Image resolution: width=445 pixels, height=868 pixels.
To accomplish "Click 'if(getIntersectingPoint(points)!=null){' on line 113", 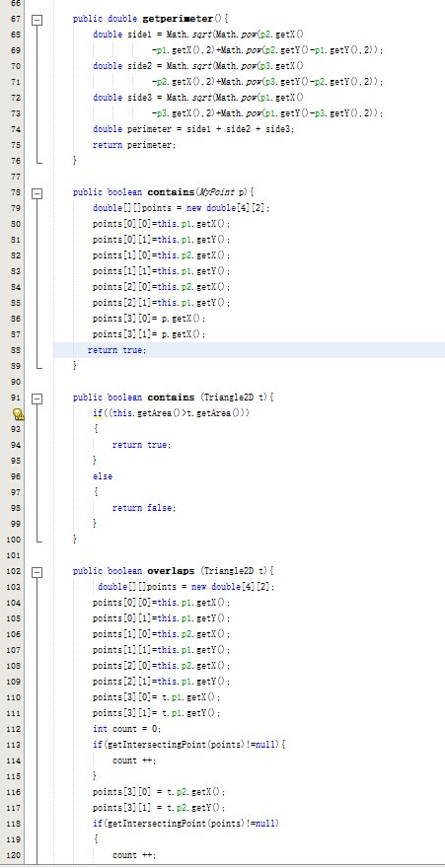I will tap(188, 745).
